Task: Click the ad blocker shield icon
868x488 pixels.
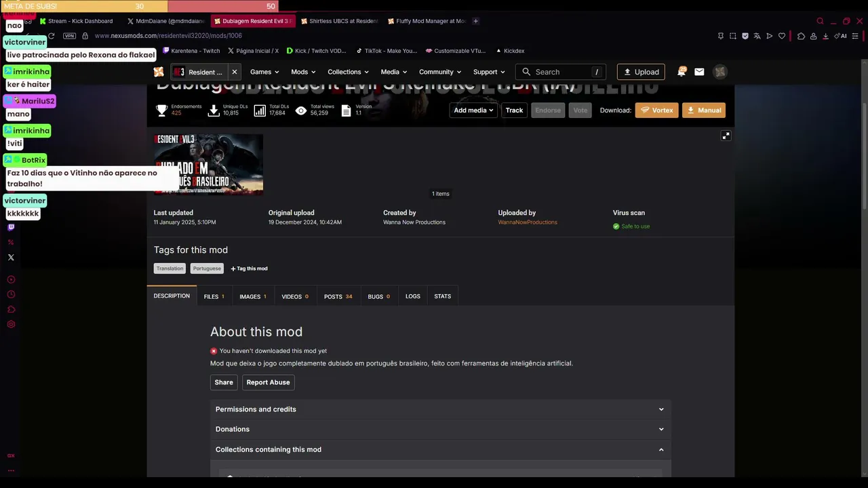Action: point(745,36)
